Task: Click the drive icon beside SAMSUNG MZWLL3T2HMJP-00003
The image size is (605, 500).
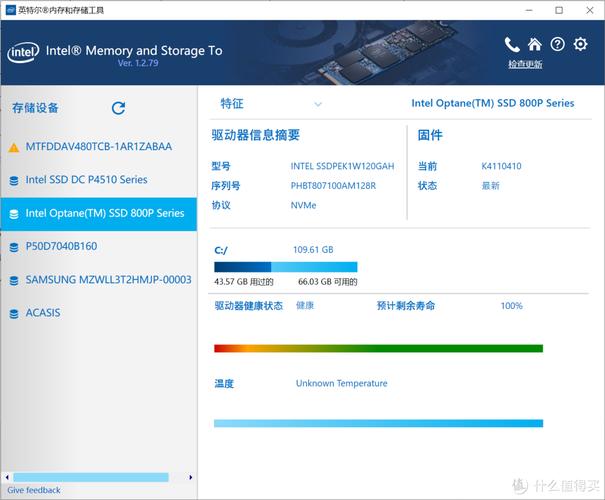Action: (14, 280)
